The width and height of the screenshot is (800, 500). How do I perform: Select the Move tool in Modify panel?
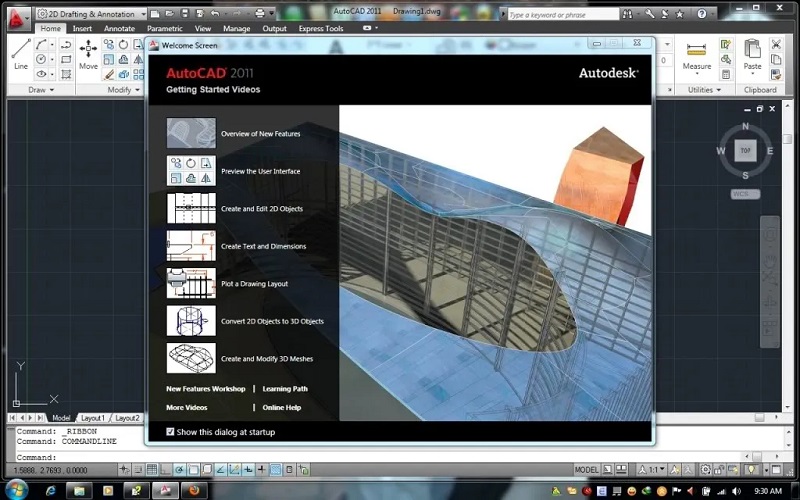88,54
